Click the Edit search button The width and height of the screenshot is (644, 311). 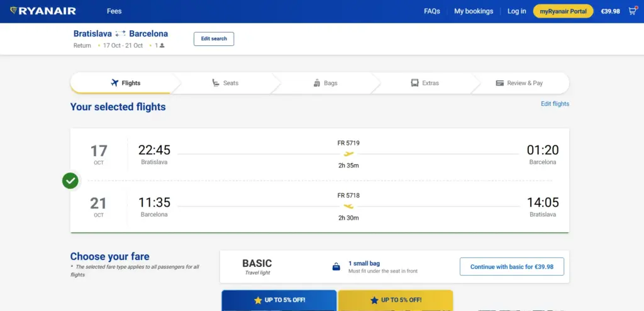point(214,38)
